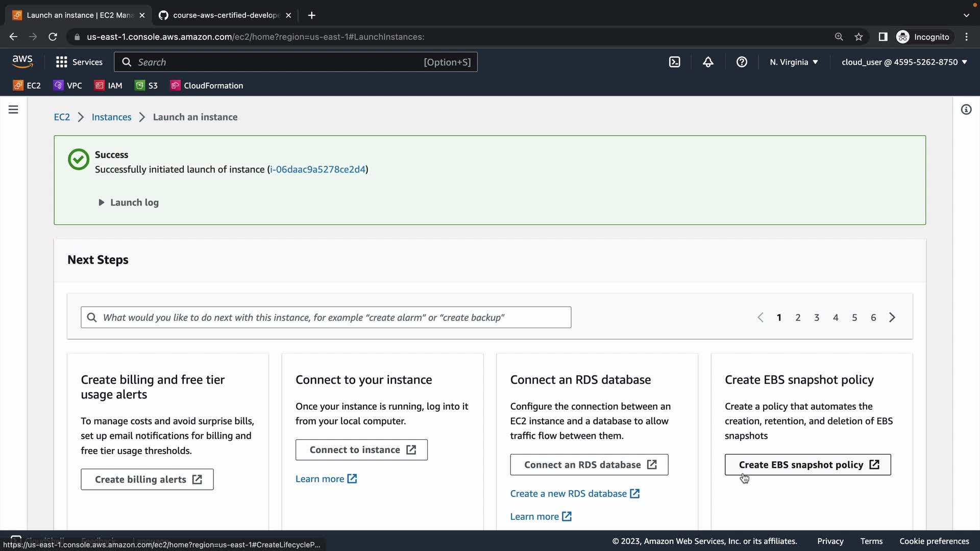Go to next page of next steps

pyautogui.click(x=892, y=317)
